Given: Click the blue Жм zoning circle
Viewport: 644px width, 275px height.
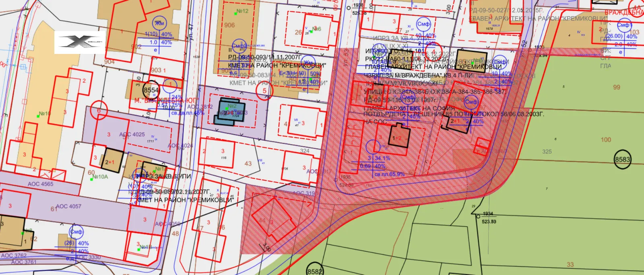Looking at the screenshot, I should [x=159, y=23].
